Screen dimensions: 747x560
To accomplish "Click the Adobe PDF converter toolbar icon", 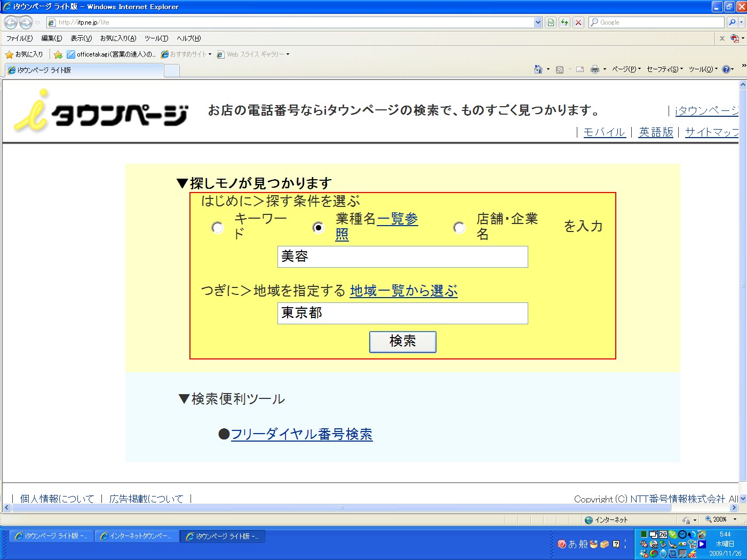I will (x=735, y=38).
